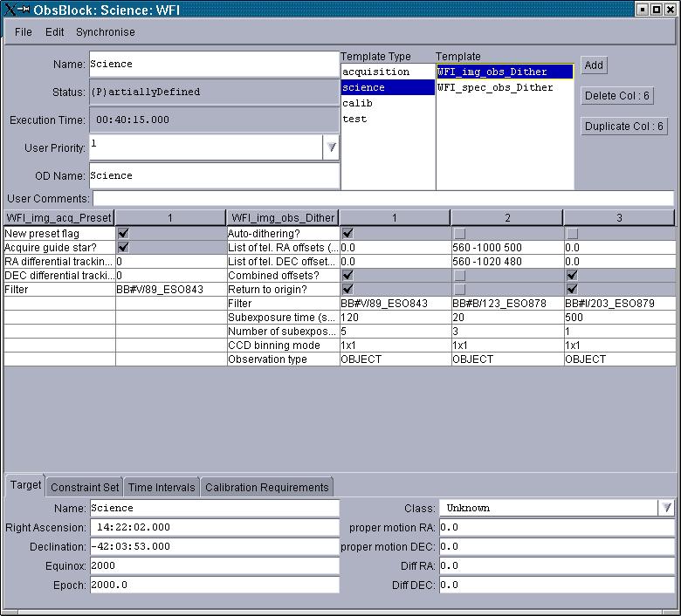
Task: Click the proper motion RA field
Action: coord(557,527)
